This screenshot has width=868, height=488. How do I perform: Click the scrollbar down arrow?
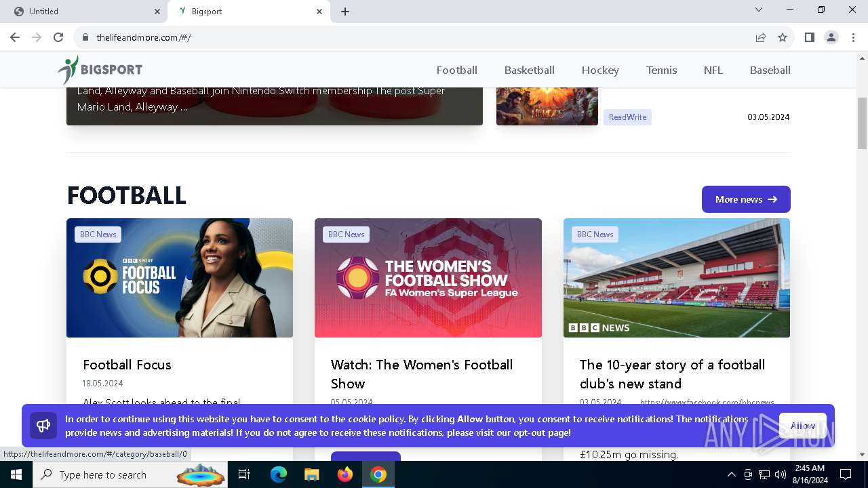(862, 455)
